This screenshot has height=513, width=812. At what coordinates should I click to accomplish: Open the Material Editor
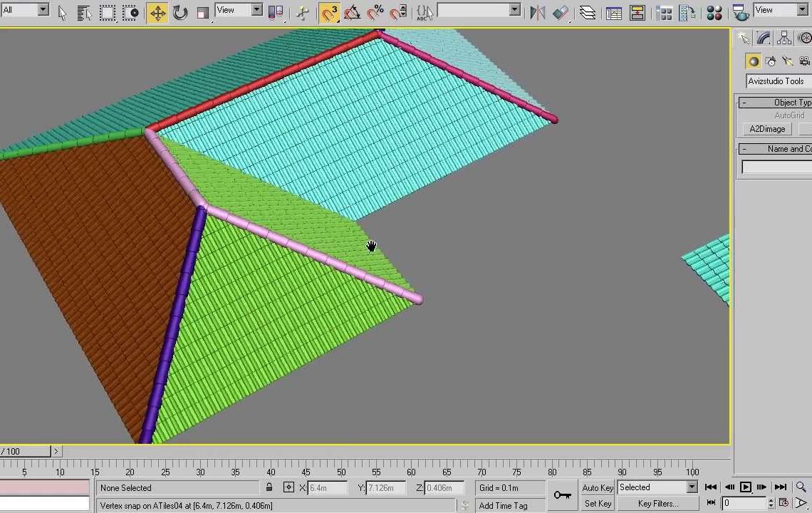point(714,11)
